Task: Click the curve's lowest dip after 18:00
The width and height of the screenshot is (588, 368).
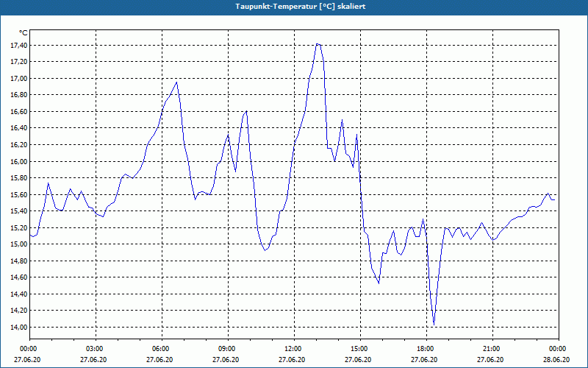Action: point(434,325)
